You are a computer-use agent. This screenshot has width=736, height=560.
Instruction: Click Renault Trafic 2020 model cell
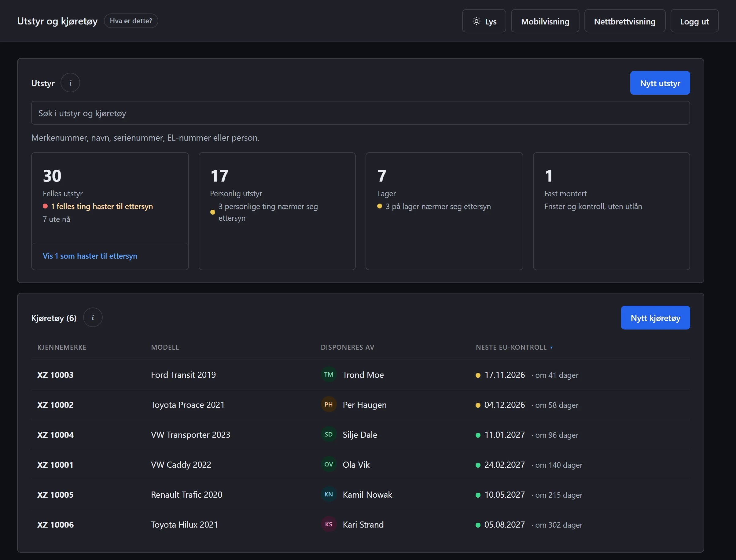pyautogui.click(x=187, y=495)
